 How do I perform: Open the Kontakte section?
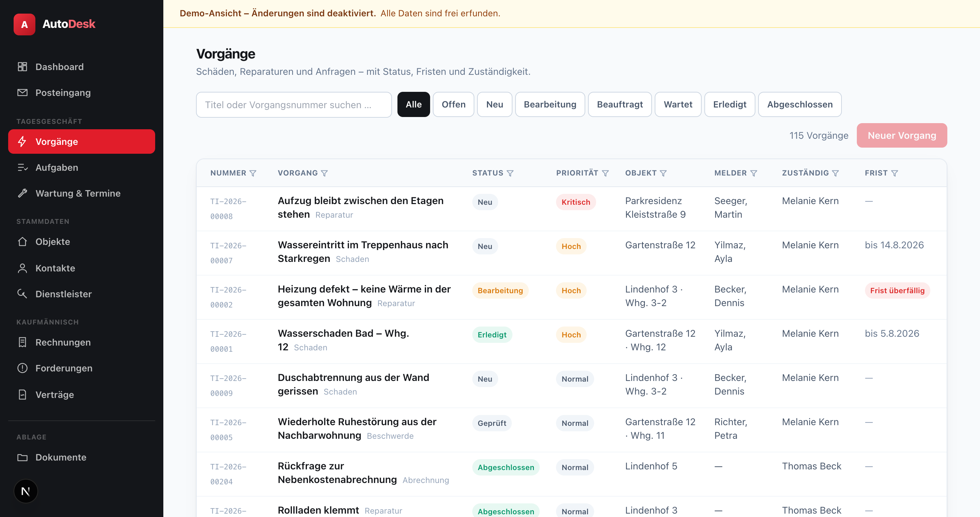[81, 268]
